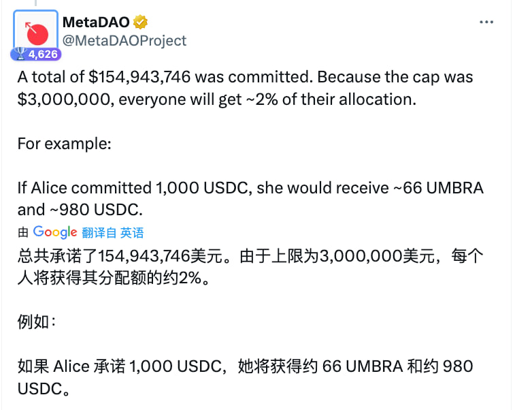Screen dimensions: 532x410
Task: Click the 例如： line
Action: tap(34, 322)
